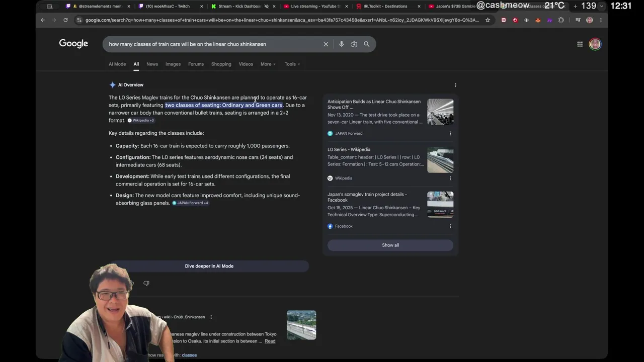Click the browser address bar URL
Image resolution: width=644 pixels, height=362 pixels.
coord(282,20)
